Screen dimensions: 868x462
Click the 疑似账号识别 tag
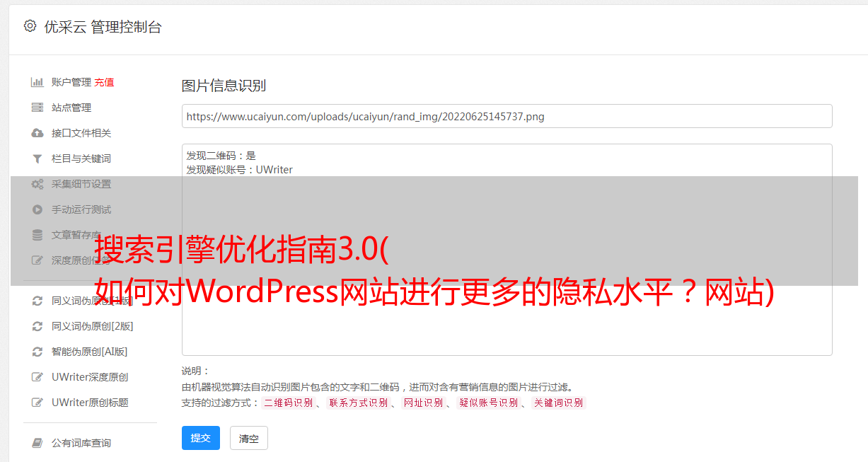coord(488,403)
